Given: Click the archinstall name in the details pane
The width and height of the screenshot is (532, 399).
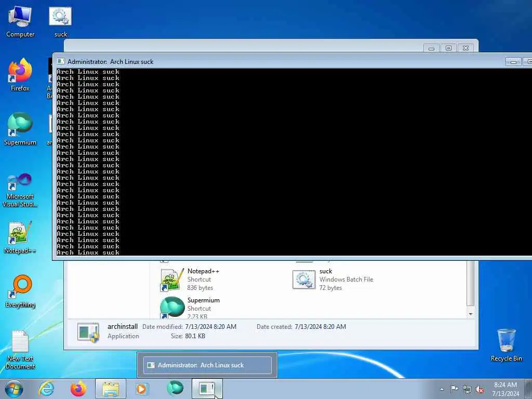Looking at the screenshot, I should pos(123,326).
